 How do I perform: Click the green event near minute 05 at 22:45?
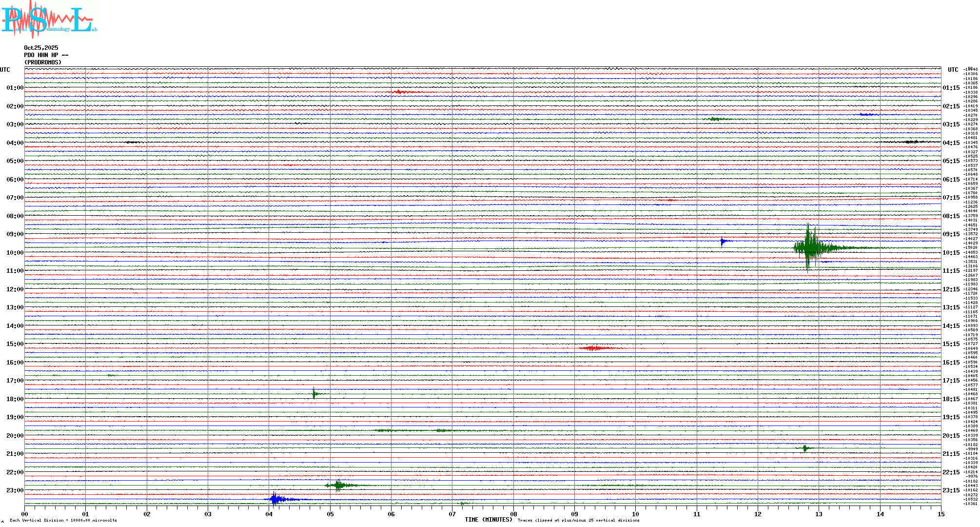[338, 485]
